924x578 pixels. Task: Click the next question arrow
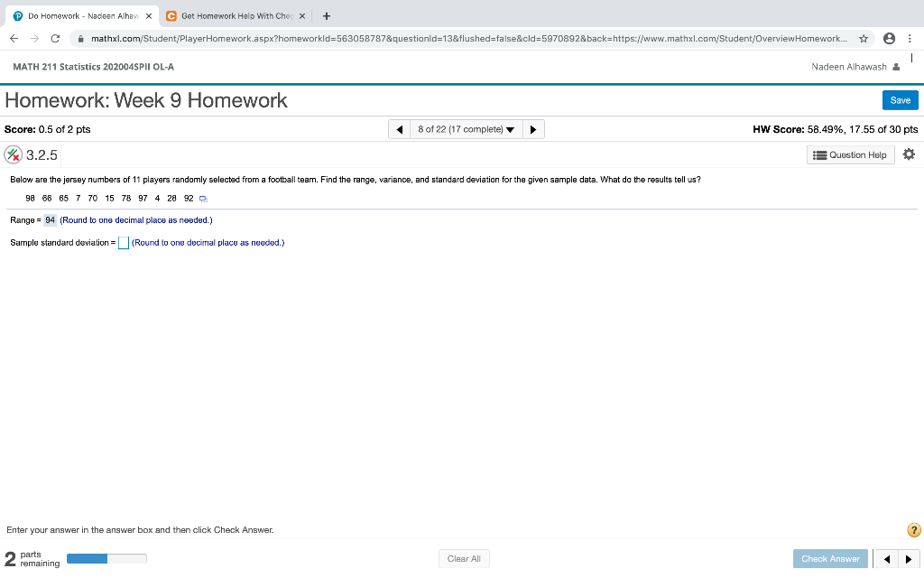[x=532, y=129]
